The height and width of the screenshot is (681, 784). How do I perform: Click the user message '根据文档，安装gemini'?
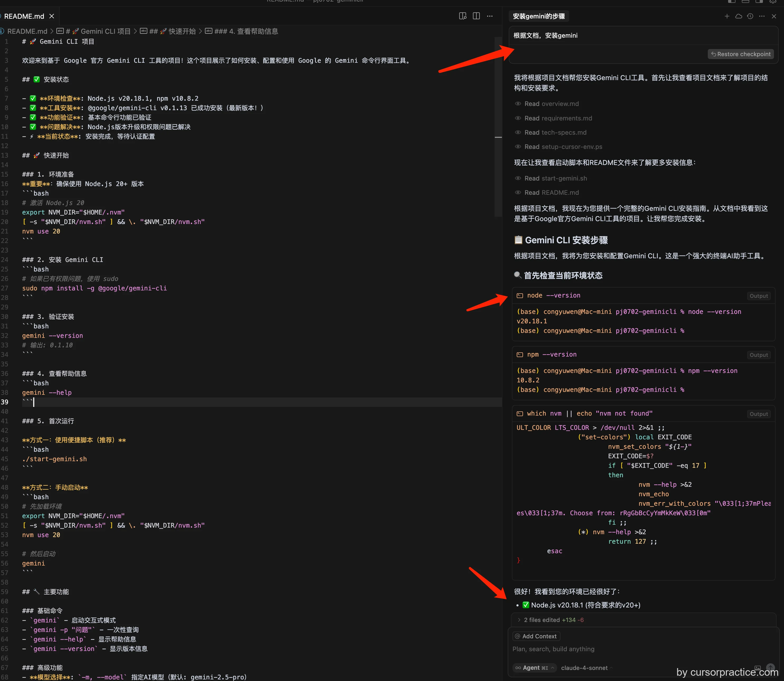(545, 35)
